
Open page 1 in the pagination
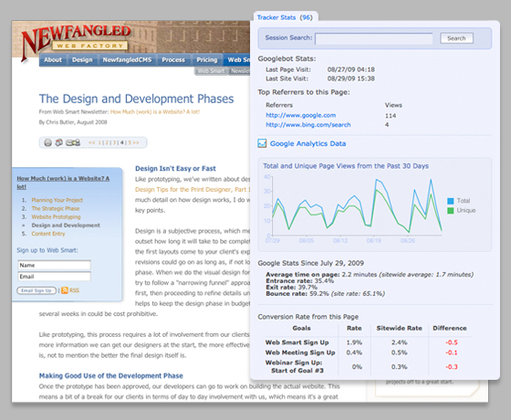click(99, 142)
